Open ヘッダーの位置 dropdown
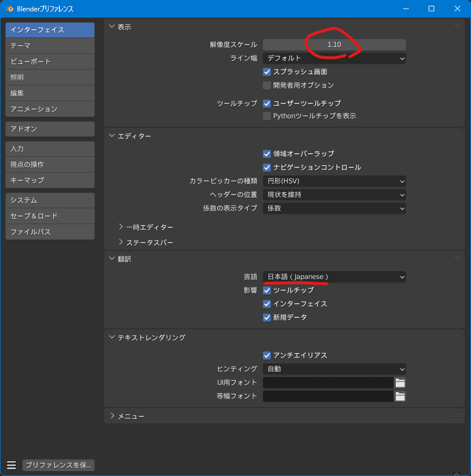 point(334,195)
